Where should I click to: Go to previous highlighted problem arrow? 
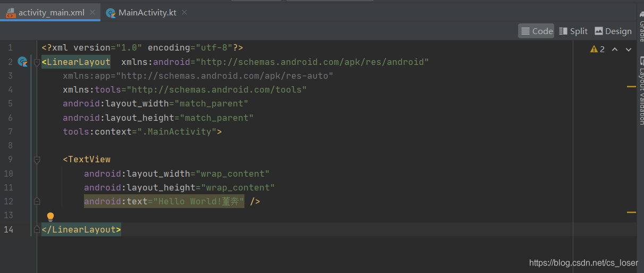point(615,49)
